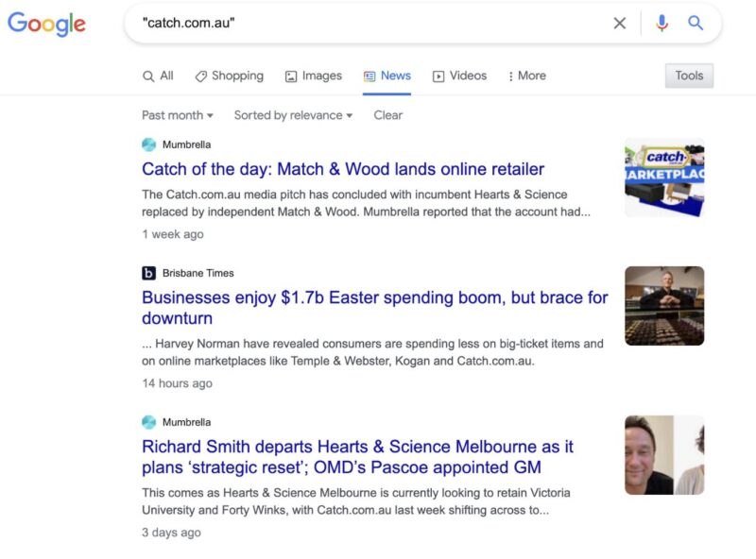Submit search with the magnifying glass icon
The image size is (756, 559).
(x=696, y=23)
